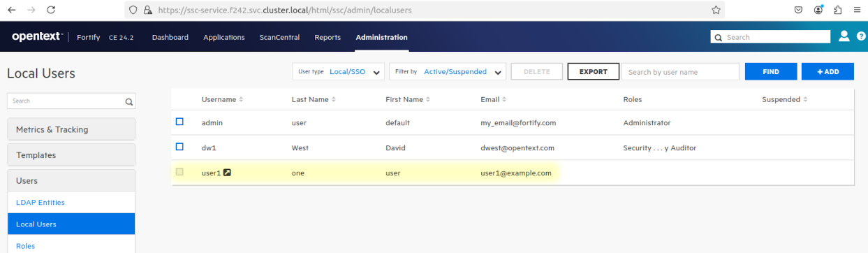Click the shield tracking protection icon
Image resolution: width=868 pixels, height=253 pixels.
tap(133, 10)
